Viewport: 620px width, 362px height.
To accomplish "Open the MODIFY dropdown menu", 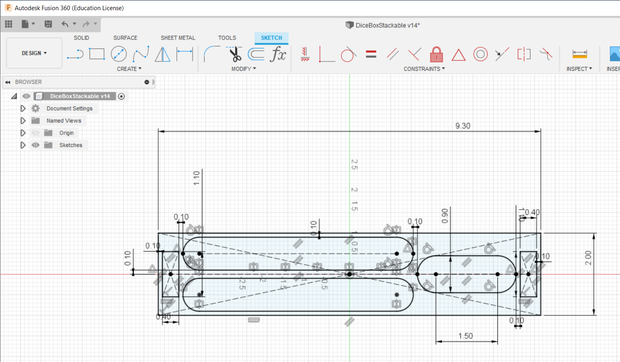I will coord(244,69).
